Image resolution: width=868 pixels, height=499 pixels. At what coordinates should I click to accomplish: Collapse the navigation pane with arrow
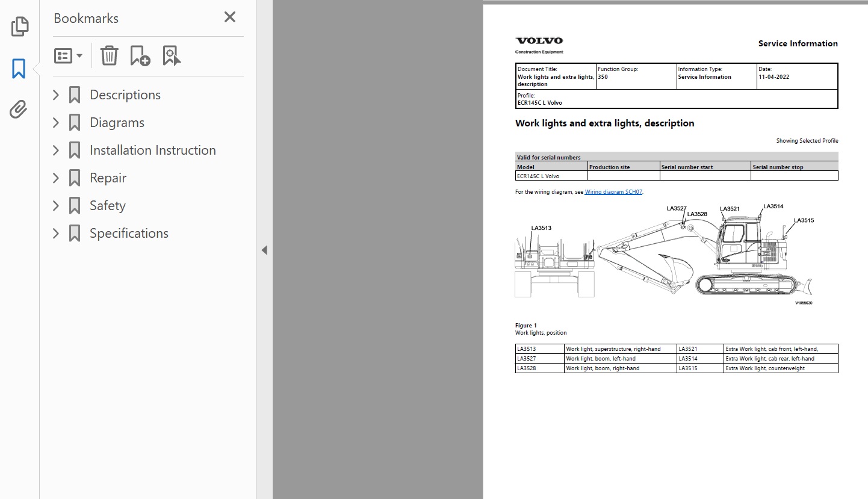264,250
